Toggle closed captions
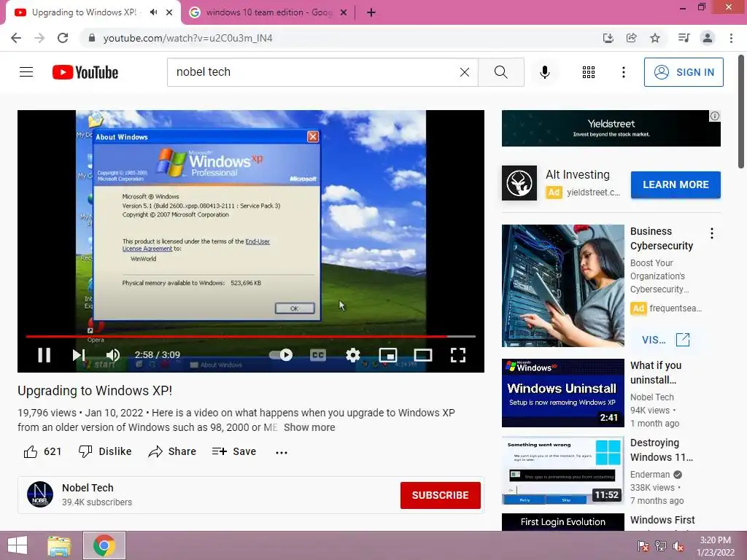Screen dimensions: 747x560 (318, 355)
